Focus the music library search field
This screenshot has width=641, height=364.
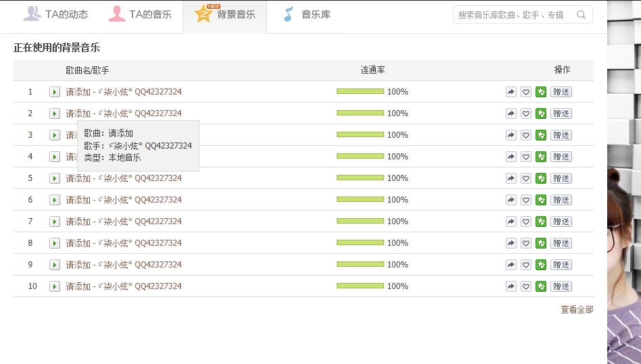(x=513, y=15)
